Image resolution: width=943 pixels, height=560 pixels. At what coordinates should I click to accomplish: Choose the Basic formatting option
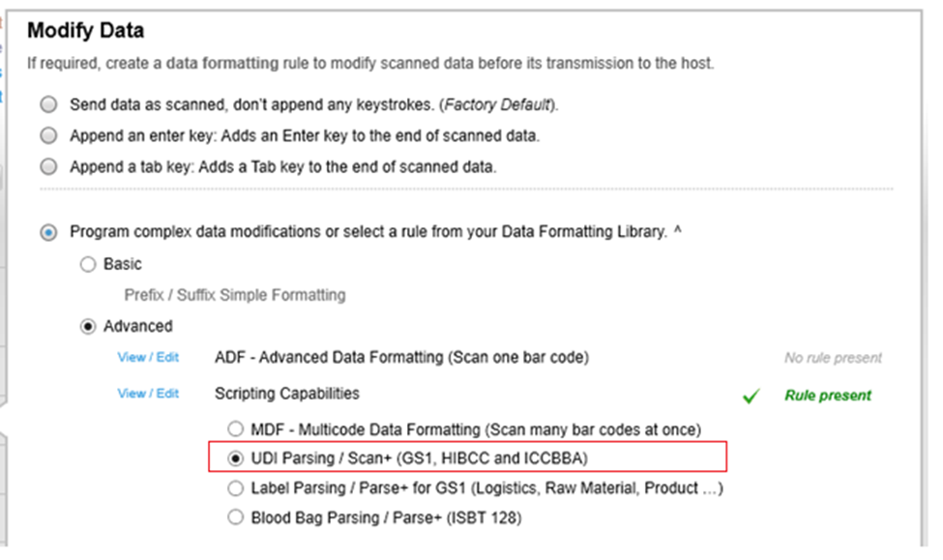87,263
